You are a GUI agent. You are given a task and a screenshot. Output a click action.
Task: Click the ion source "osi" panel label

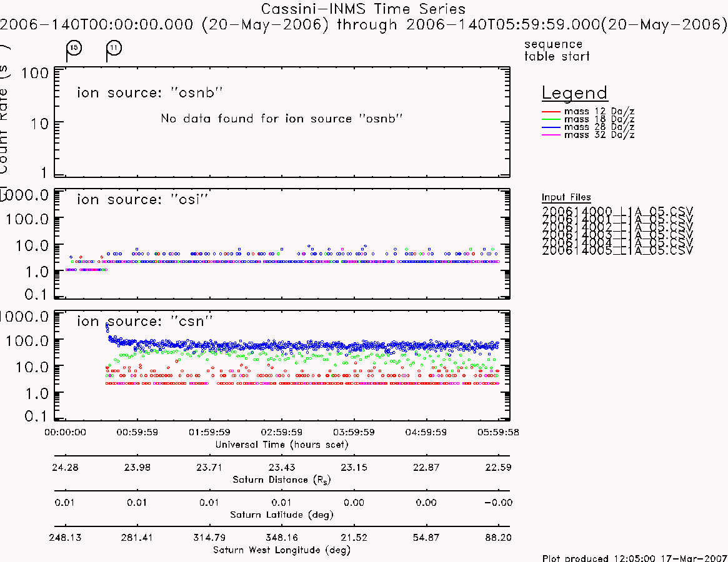(x=142, y=200)
